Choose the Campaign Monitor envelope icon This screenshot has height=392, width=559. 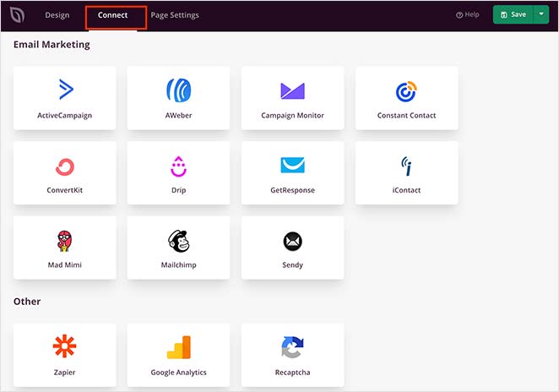(292, 90)
